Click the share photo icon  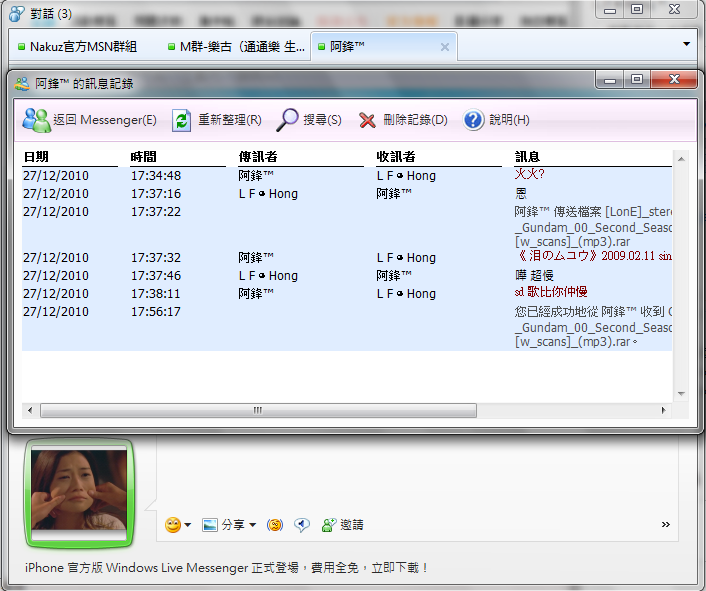[209, 525]
